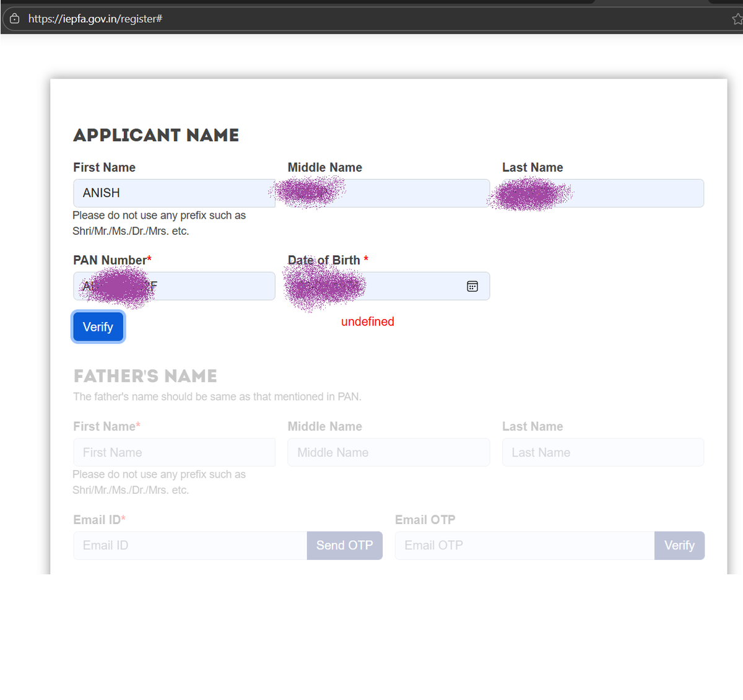The width and height of the screenshot is (743, 700).
Task: Click the applicant Last Name field
Action: tap(603, 193)
